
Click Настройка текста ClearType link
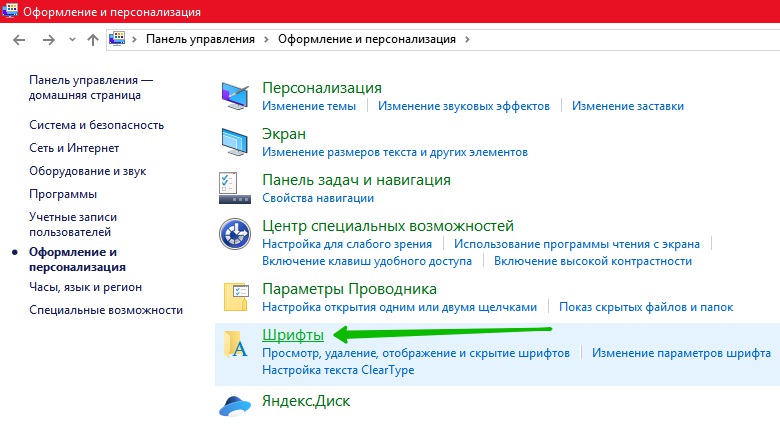338,370
